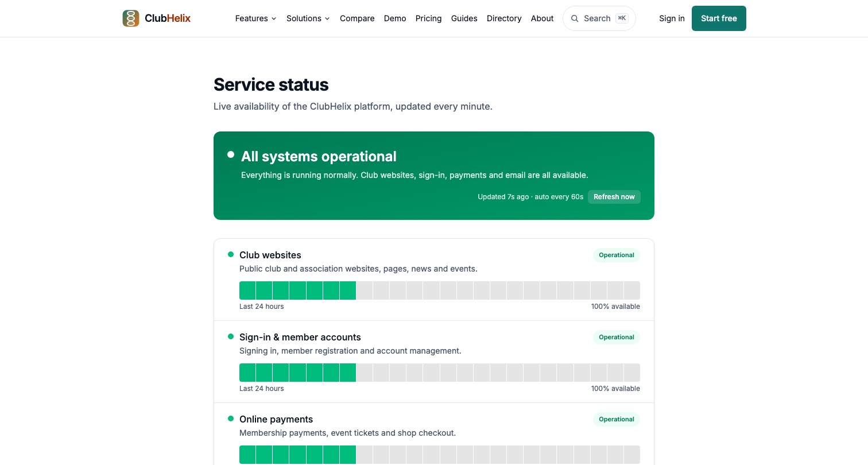This screenshot has height=465, width=868.
Task: Open the Guides section
Action: 464,18
